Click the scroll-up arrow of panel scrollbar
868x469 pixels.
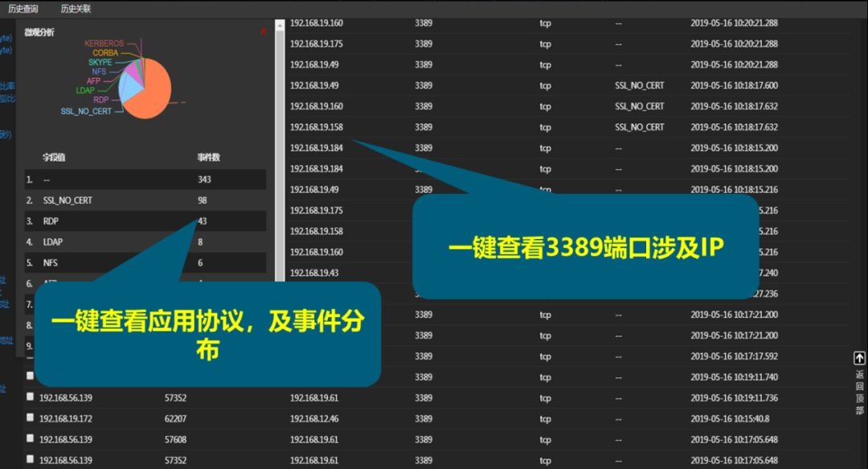coord(280,25)
